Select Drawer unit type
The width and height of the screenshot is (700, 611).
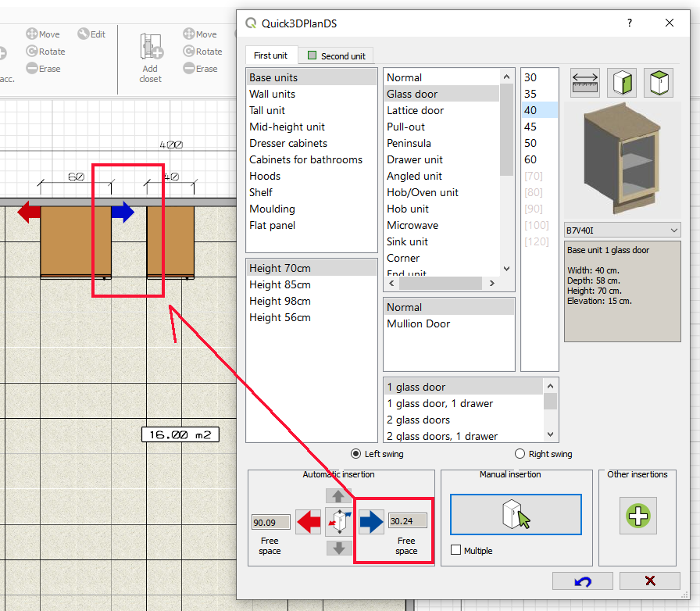[442, 159]
